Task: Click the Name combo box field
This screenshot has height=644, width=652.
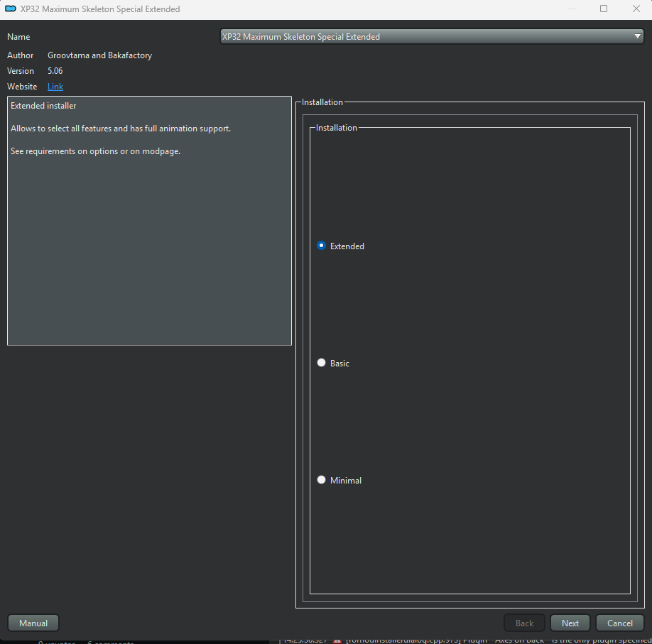Action: pyautogui.click(x=432, y=37)
